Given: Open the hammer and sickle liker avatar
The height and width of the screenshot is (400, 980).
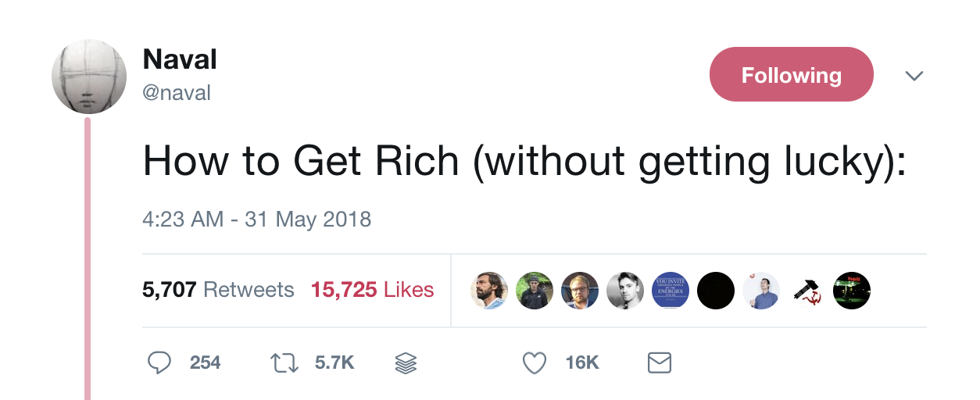Looking at the screenshot, I should click(806, 291).
